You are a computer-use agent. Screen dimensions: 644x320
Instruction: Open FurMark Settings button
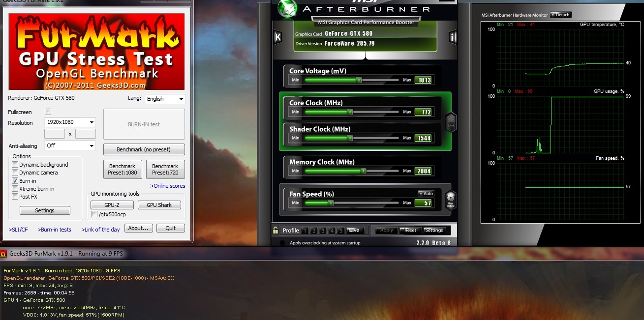pyautogui.click(x=45, y=210)
